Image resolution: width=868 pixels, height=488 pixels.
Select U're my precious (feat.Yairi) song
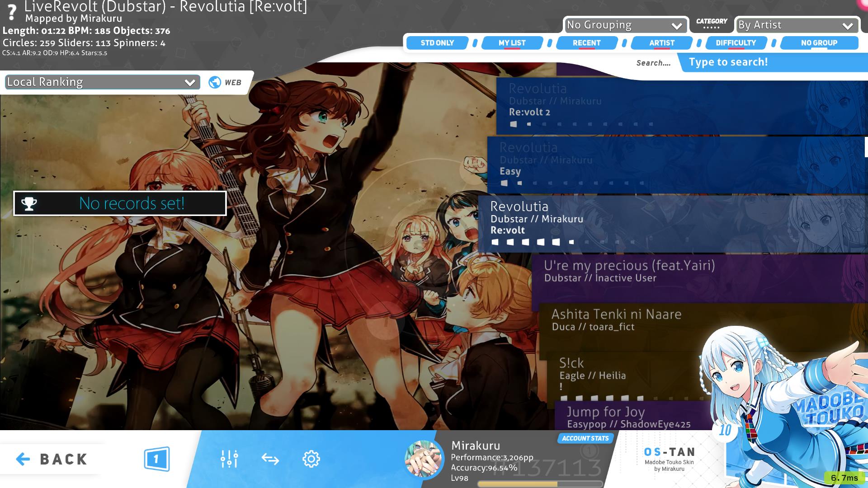(699, 278)
